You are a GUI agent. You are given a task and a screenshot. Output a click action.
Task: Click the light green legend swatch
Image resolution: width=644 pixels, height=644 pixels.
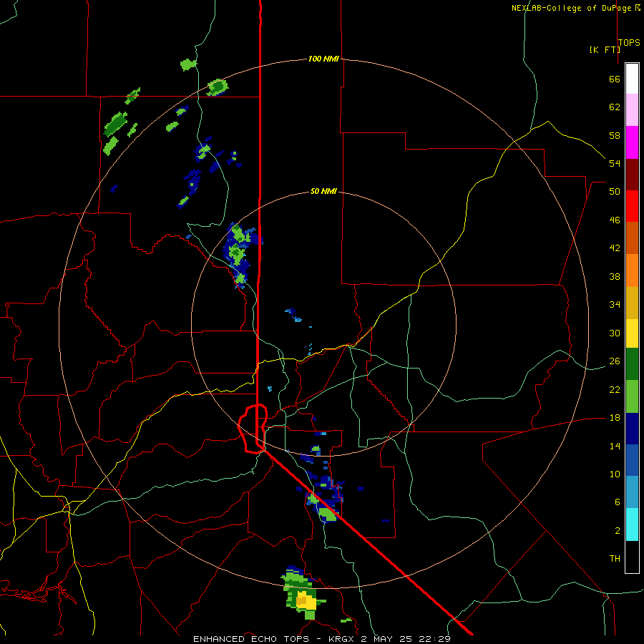click(x=632, y=396)
